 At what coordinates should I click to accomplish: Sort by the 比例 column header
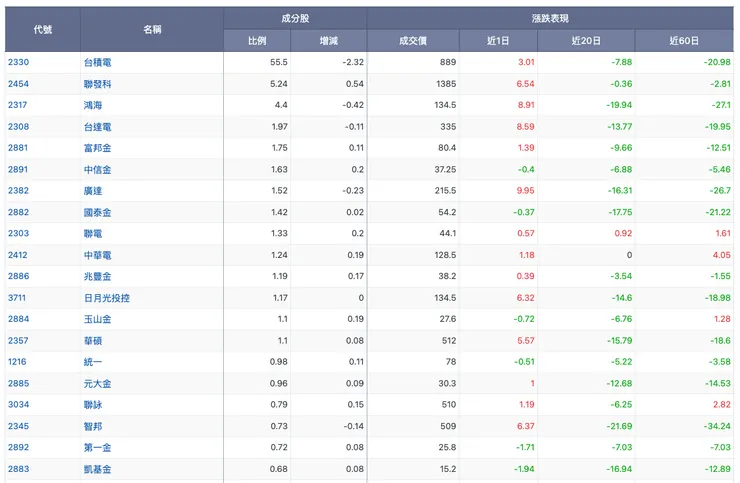(257, 41)
